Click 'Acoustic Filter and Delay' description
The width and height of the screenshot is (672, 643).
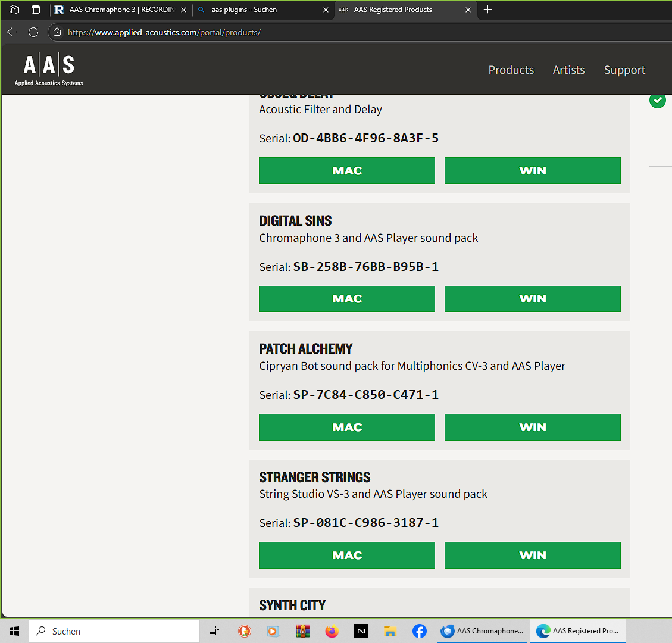click(x=321, y=110)
